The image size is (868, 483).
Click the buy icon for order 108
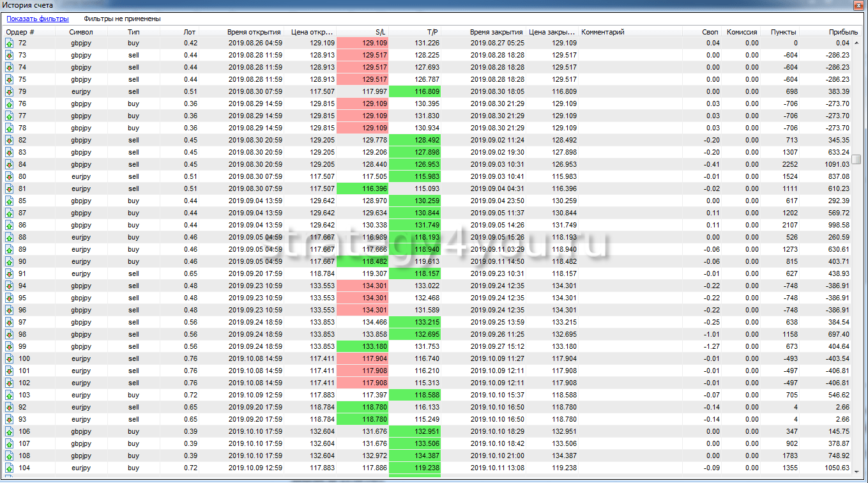(9, 456)
